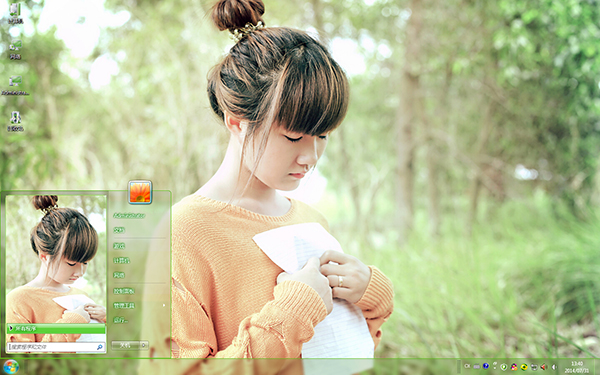This screenshot has height=375, width=600.
Task: Click the blue help tray icon
Action: click(486, 366)
